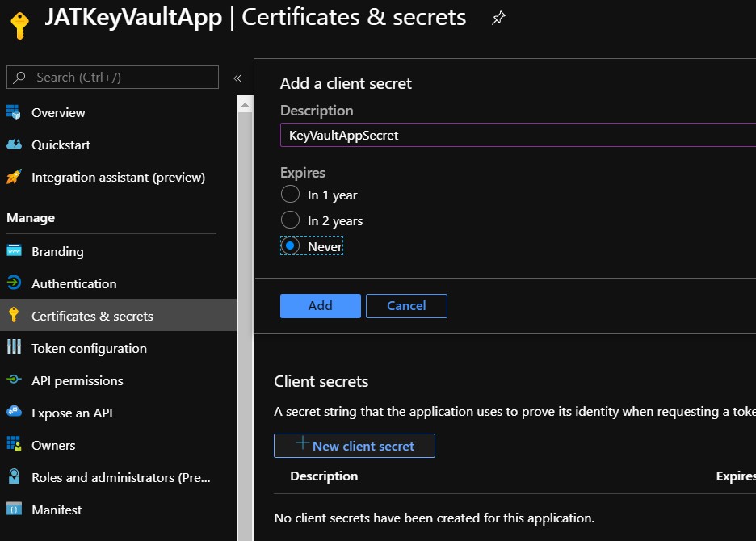This screenshot has height=541, width=756.
Task: Click the sidebar vertical scrollbar track
Action: coord(245,326)
